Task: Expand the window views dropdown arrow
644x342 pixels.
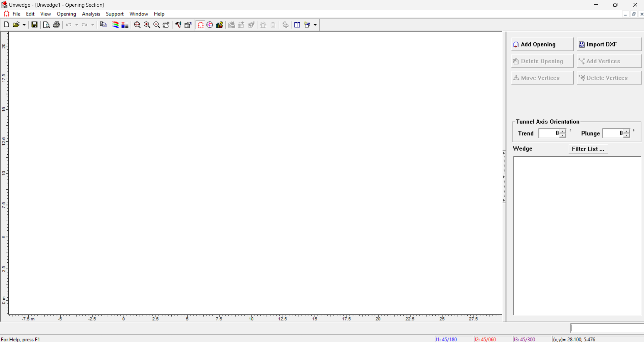Action: [315, 25]
